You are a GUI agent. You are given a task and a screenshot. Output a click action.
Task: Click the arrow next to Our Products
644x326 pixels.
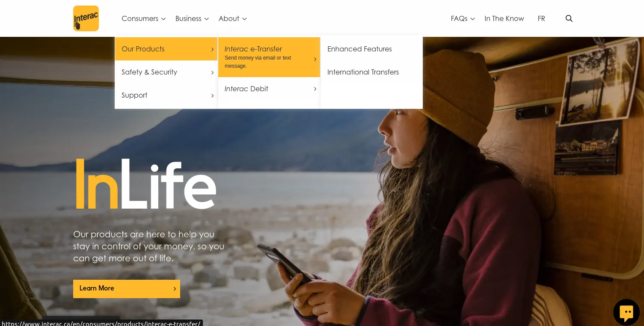click(x=212, y=49)
